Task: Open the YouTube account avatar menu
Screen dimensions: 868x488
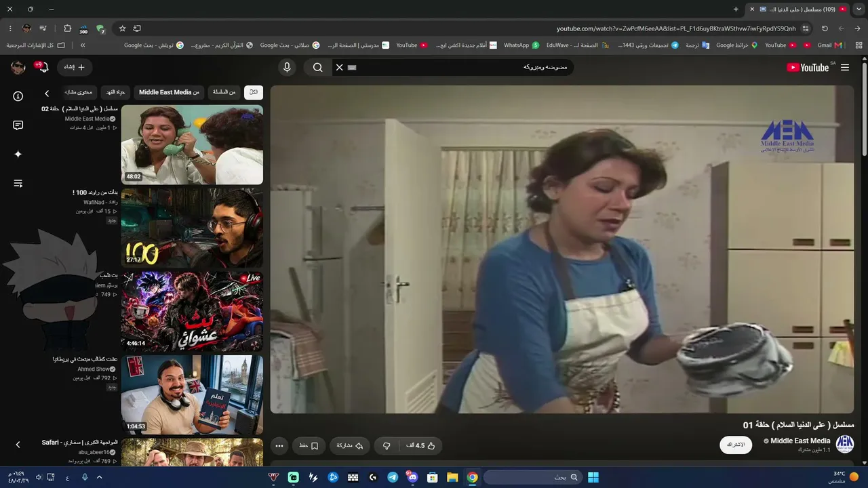Action: click(x=18, y=67)
